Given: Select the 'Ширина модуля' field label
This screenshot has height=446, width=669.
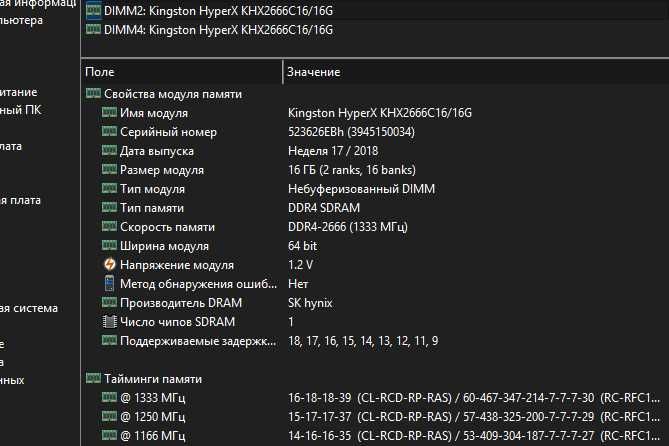Looking at the screenshot, I should (x=164, y=246).
